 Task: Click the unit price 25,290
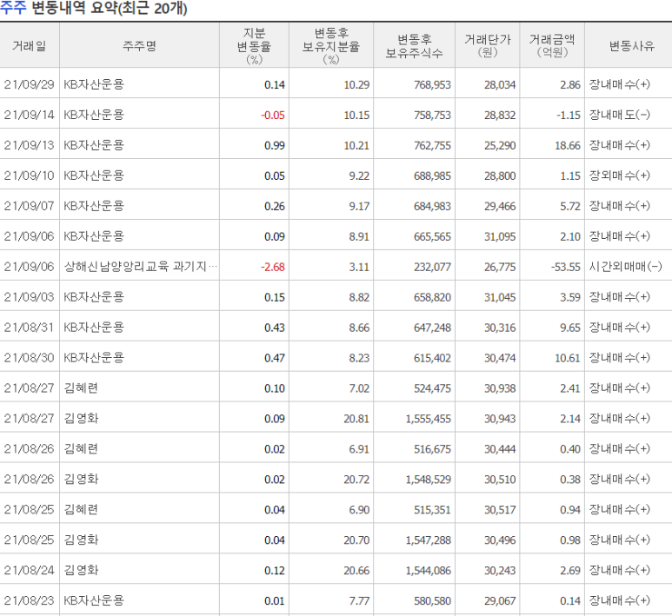tap(500, 146)
